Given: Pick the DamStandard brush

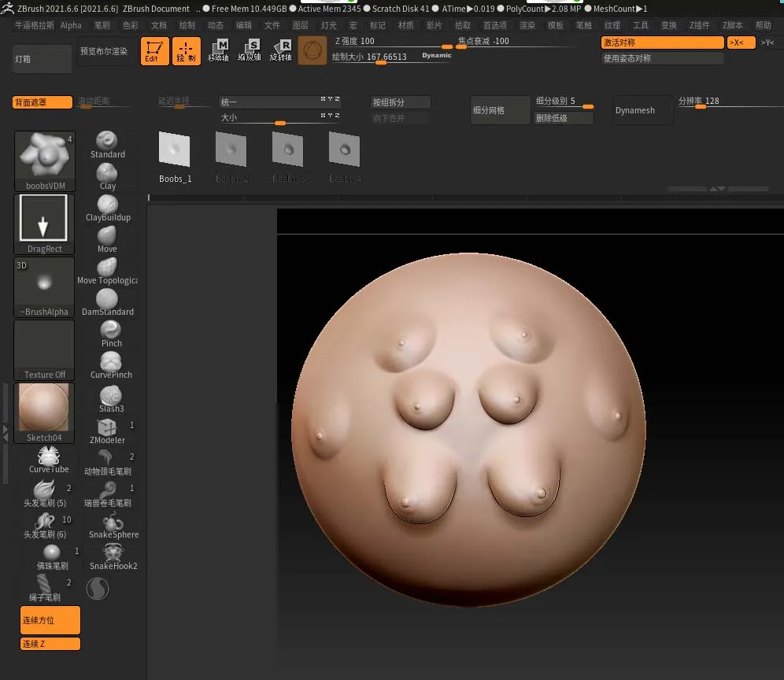Looking at the screenshot, I should click(x=108, y=300).
